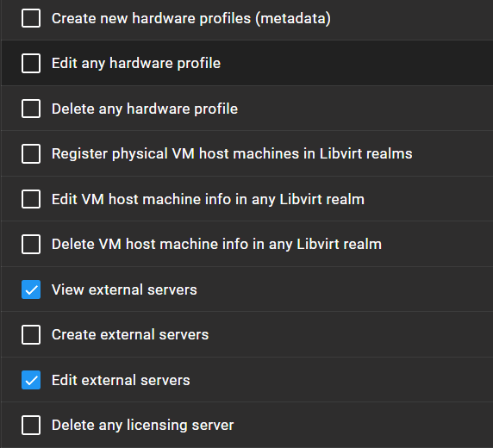The image size is (493, 448).
Task: Click the 'Create external servers' label
Action: pos(130,334)
